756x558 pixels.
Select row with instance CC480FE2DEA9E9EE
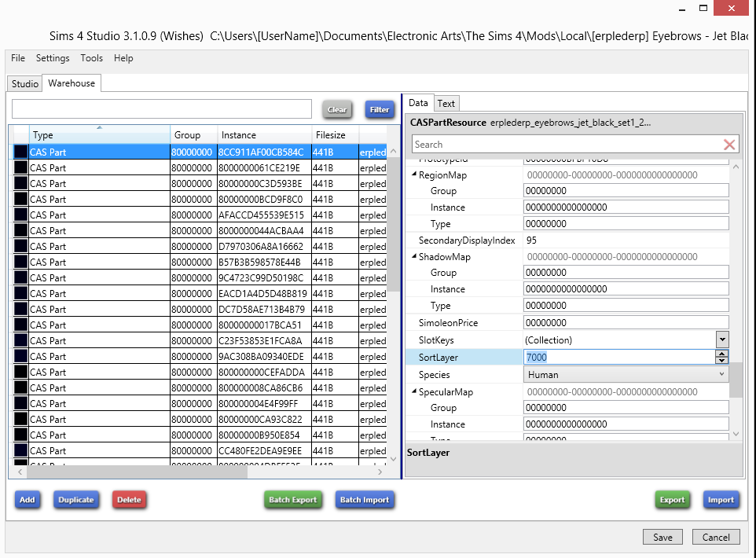[200, 451]
